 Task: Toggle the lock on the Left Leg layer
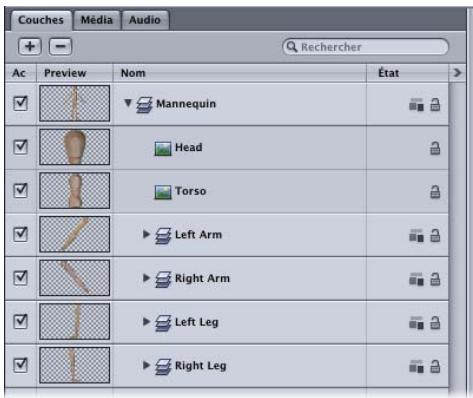[x=435, y=323]
